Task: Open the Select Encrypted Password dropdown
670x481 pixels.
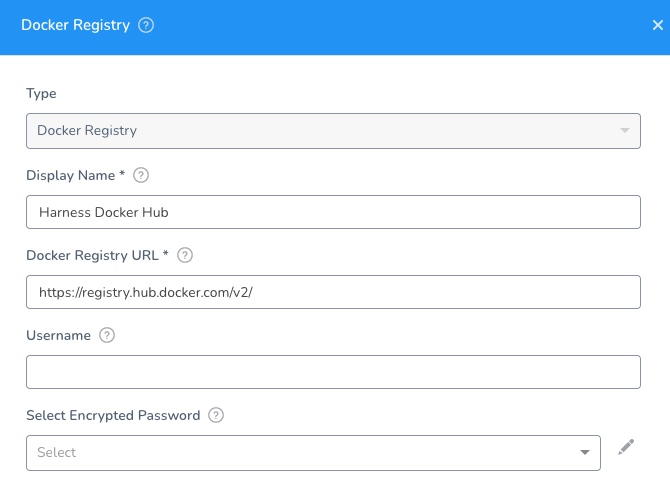Action: pos(313,453)
